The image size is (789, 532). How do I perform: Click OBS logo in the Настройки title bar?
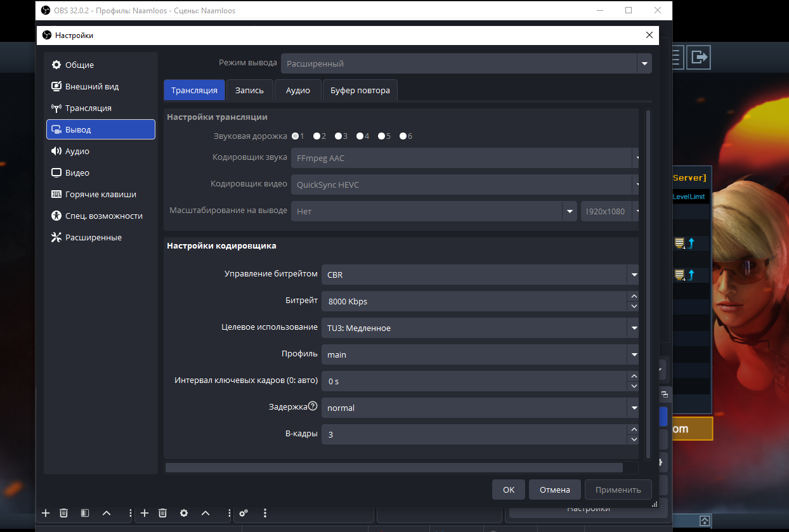(x=47, y=36)
